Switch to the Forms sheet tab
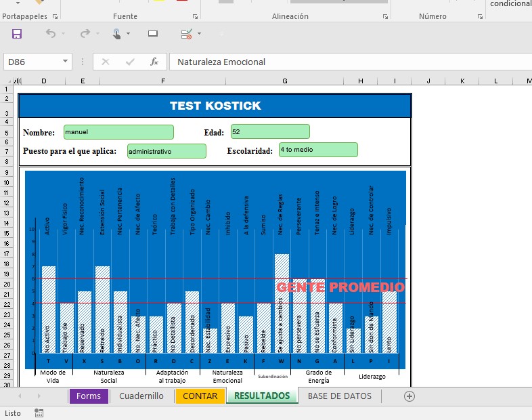 (89, 396)
